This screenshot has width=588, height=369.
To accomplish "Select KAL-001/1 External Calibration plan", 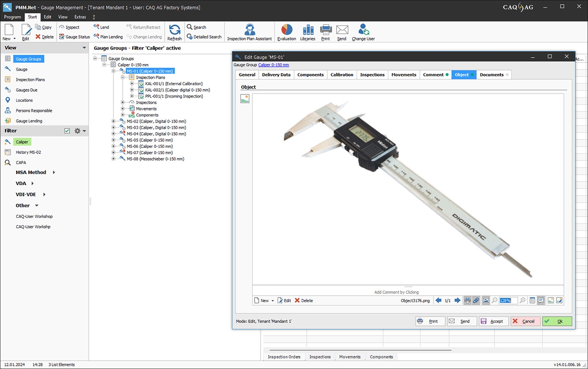I will (x=174, y=84).
